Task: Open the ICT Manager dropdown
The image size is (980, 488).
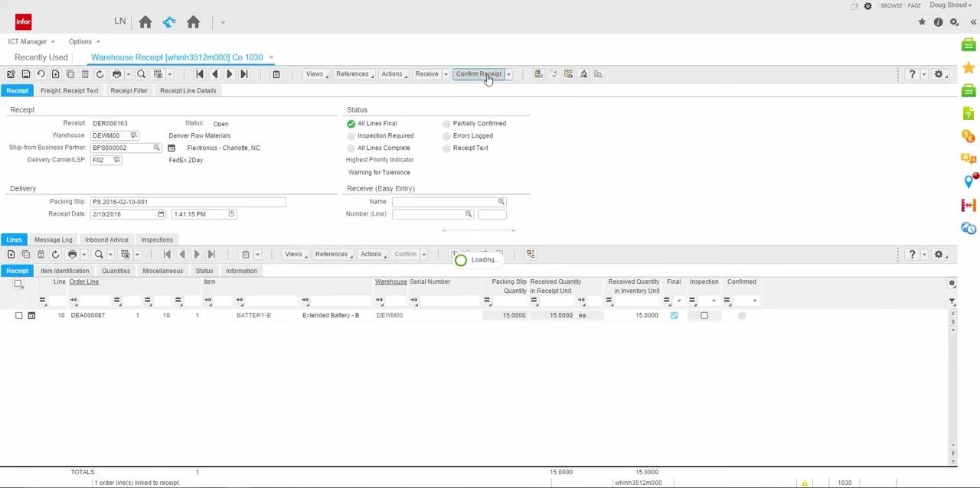Action: pyautogui.click(x=31, y=41)
